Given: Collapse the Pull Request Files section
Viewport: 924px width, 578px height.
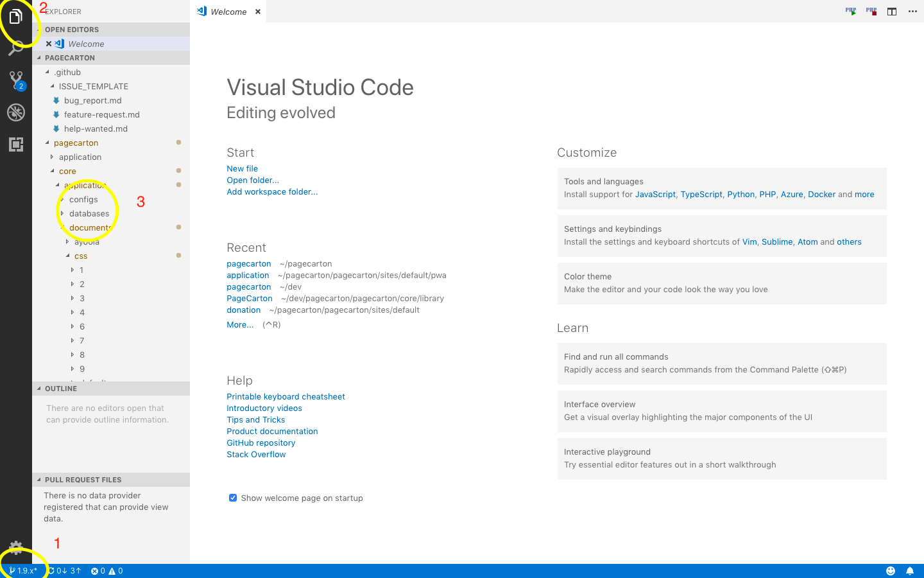Looking at the screenshot, I should click(111, 480).
